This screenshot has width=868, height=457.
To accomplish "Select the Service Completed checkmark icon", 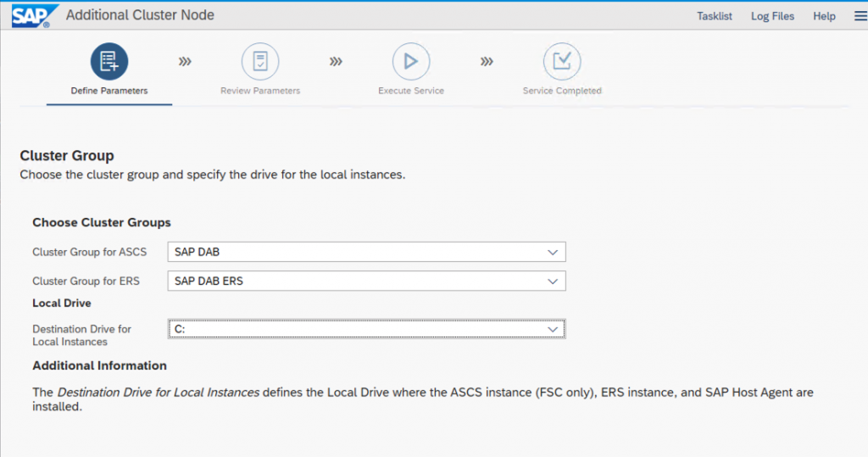I will pyautogui.click(x=562, y=62).
